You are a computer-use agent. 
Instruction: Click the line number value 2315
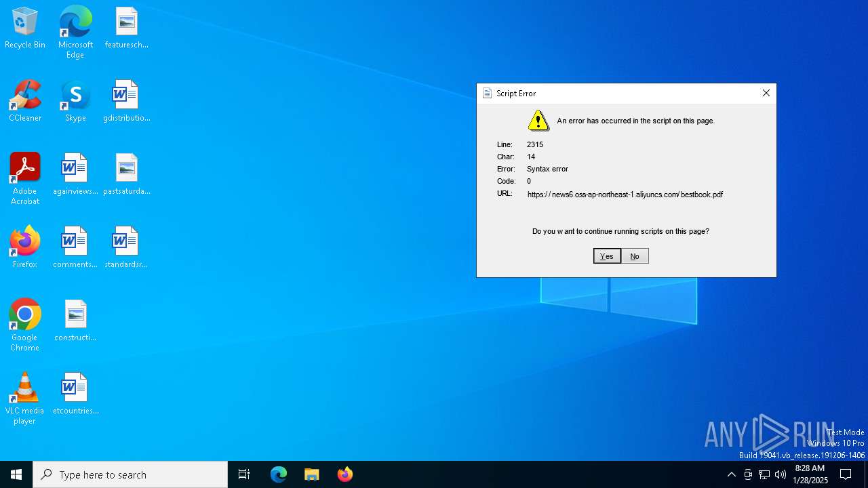pos(535,144)
